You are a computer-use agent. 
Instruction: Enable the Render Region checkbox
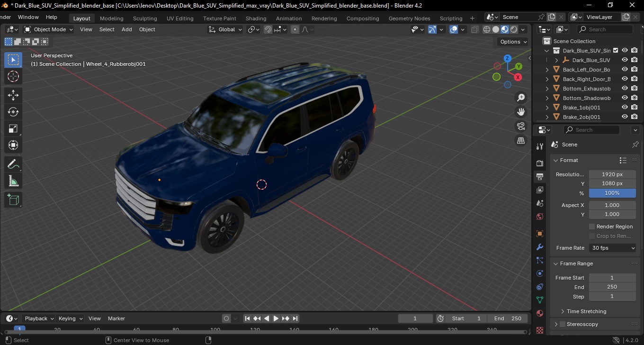[x=592, y=227]
